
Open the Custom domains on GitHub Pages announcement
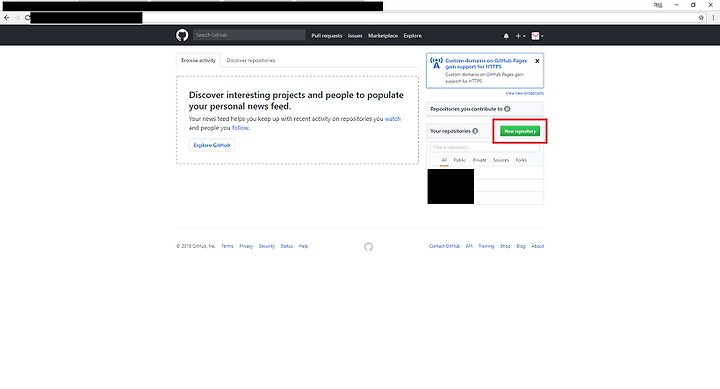[486, 63]
